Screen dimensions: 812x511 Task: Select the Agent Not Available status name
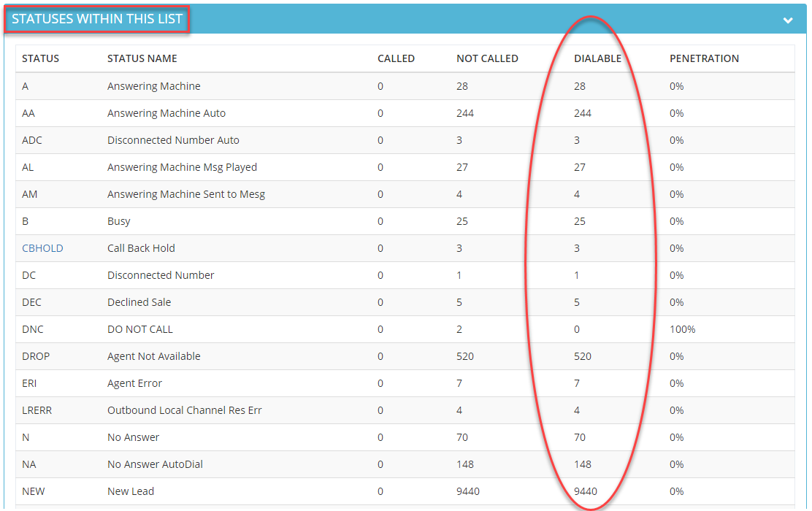154,356
